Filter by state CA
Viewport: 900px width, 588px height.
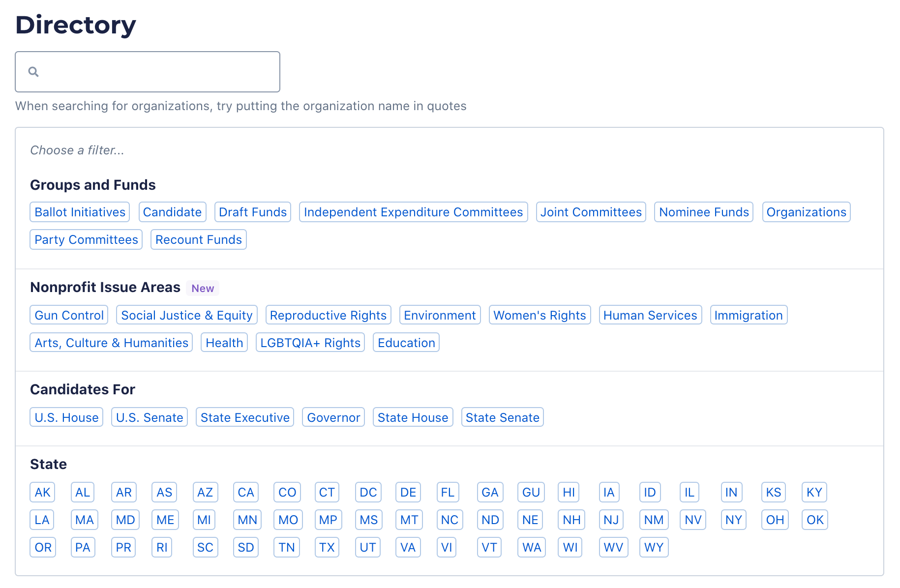[x=246, y=492]
